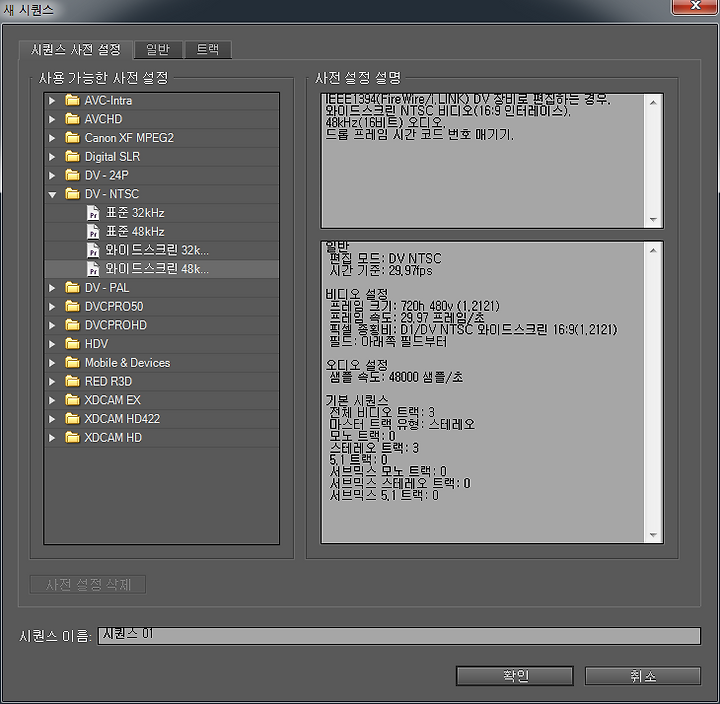Click the DVCPRO50 folder icon

pyautogui.click(x=72, y=306)
